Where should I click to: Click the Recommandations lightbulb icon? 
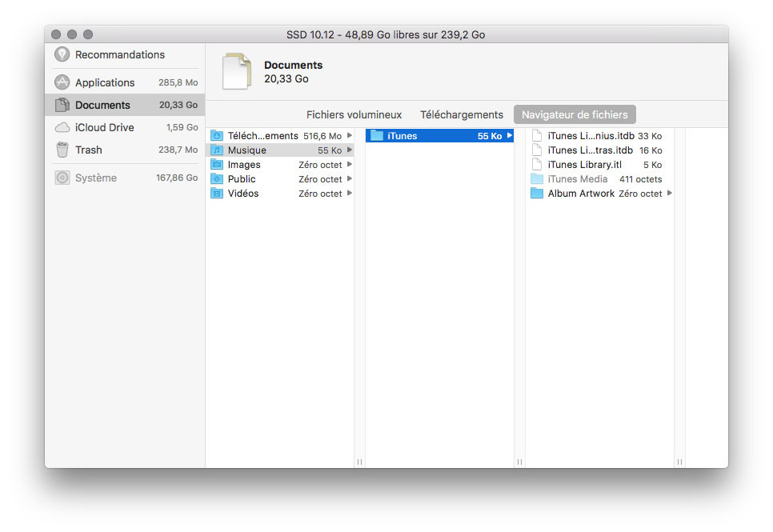pyautogui.click(x=62, y=54)
